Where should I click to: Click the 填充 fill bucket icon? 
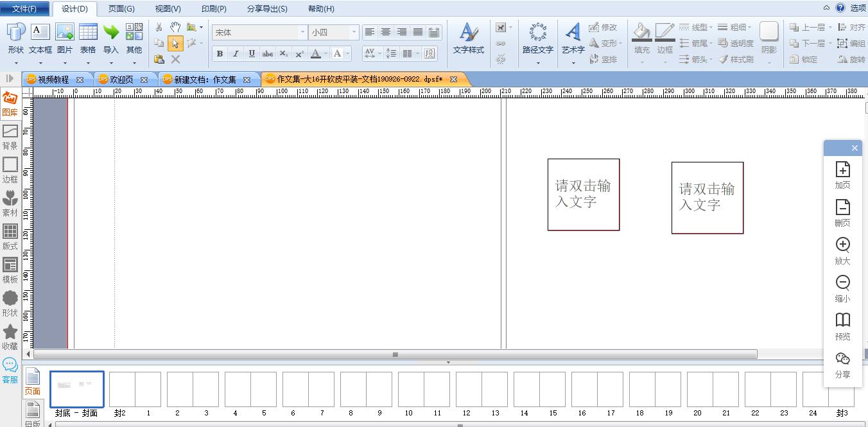pos(641,32)
